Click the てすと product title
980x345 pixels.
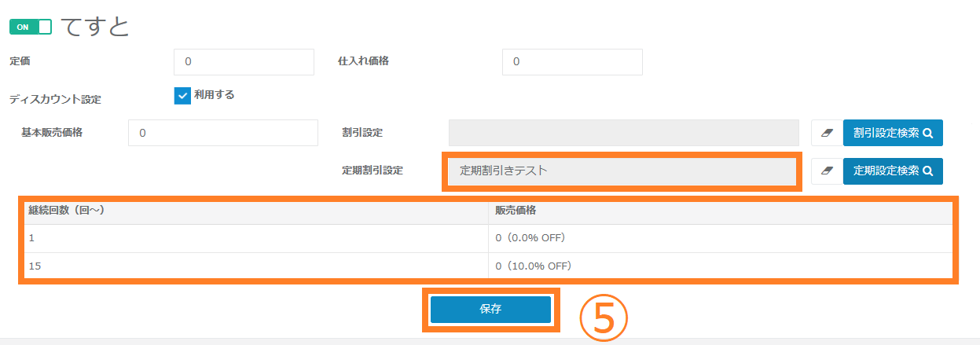point(94,27)
